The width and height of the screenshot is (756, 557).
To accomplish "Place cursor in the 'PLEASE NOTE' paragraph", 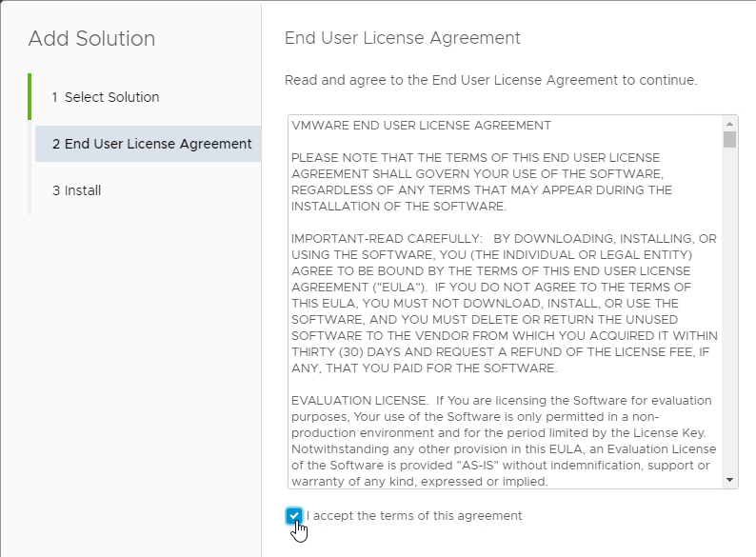I will pyautogui.click(x=481, y=182).
